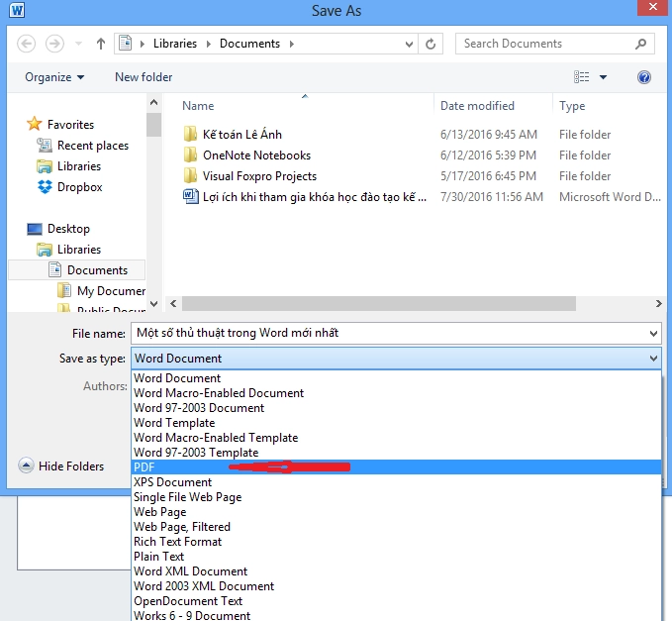672x621 pixels.
Task: Select Rich Text Format file type
Action: coord(177,542)
